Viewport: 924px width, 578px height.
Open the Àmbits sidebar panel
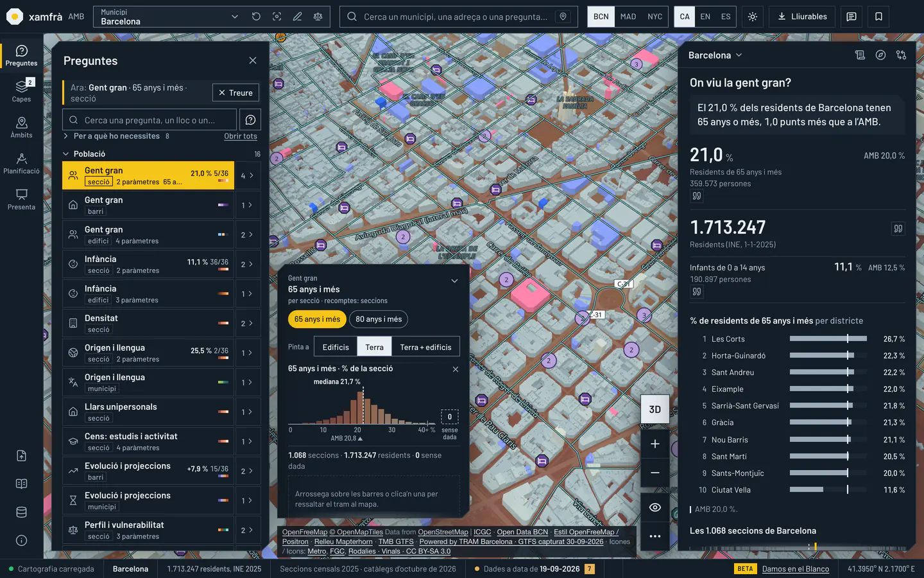21,127
